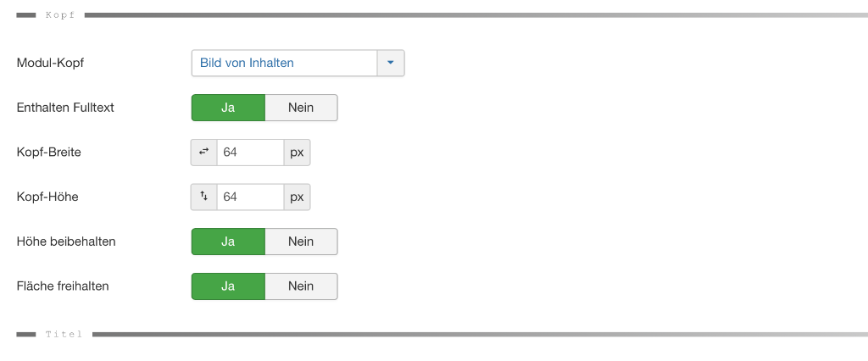
Task: Focus the Kopf-Breite width input field
Action: click(249, 153)
